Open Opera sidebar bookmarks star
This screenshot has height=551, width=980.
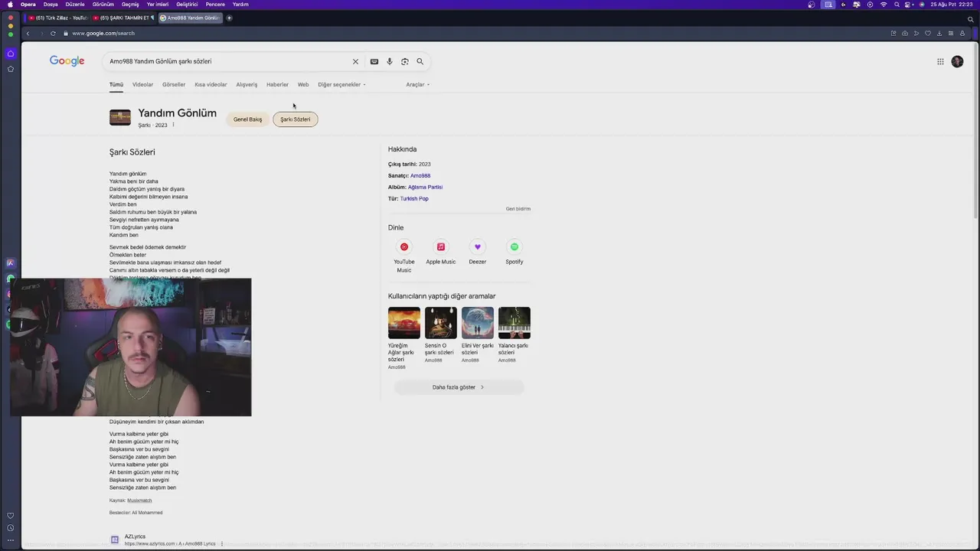pos(11,69)
